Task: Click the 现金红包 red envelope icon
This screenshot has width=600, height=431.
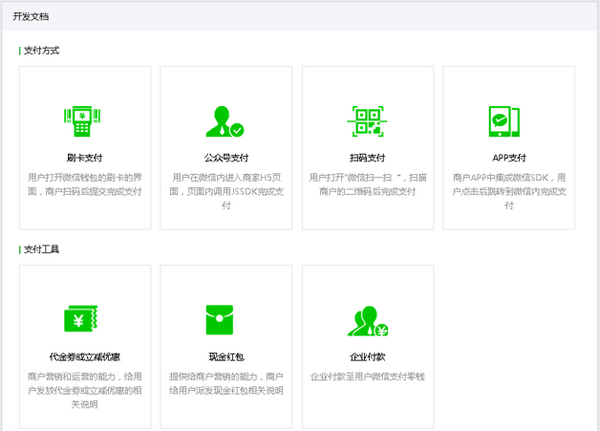Action: (x=225, y=320)
